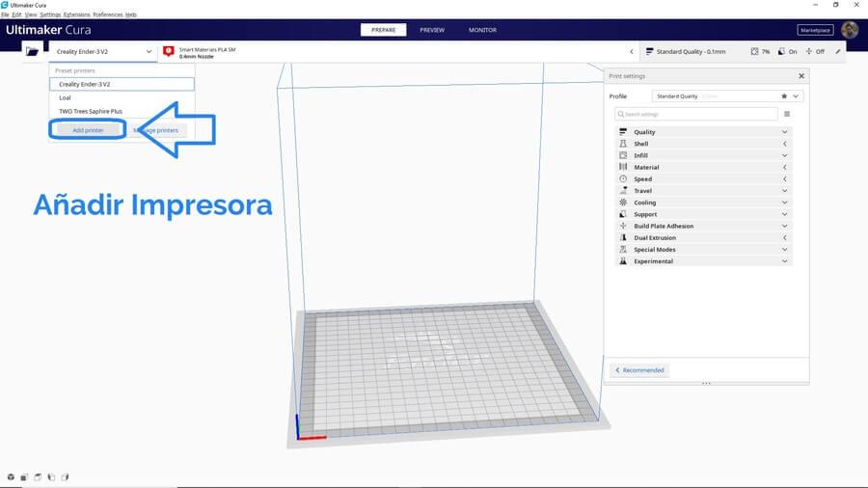This screenshot has height=488, width=868.
Task: Open the Smart Materials PLA SM material selector
Action: coord(207,53)
